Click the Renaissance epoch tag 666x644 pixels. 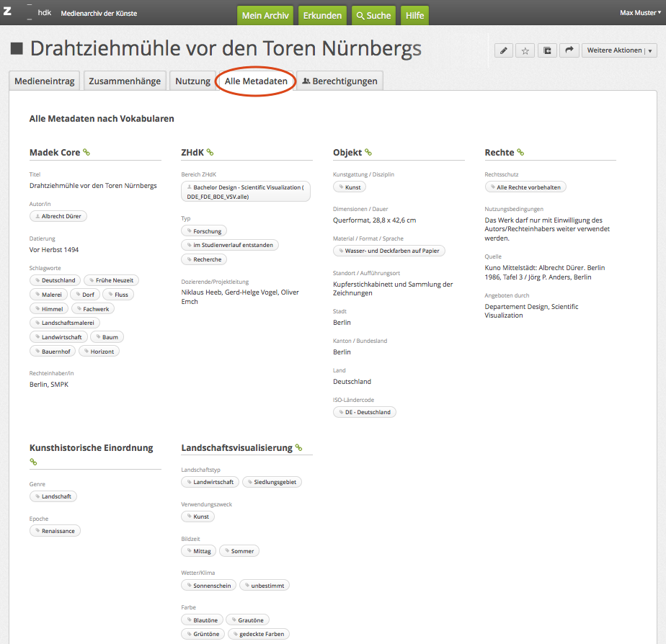[x=55, y=531]
